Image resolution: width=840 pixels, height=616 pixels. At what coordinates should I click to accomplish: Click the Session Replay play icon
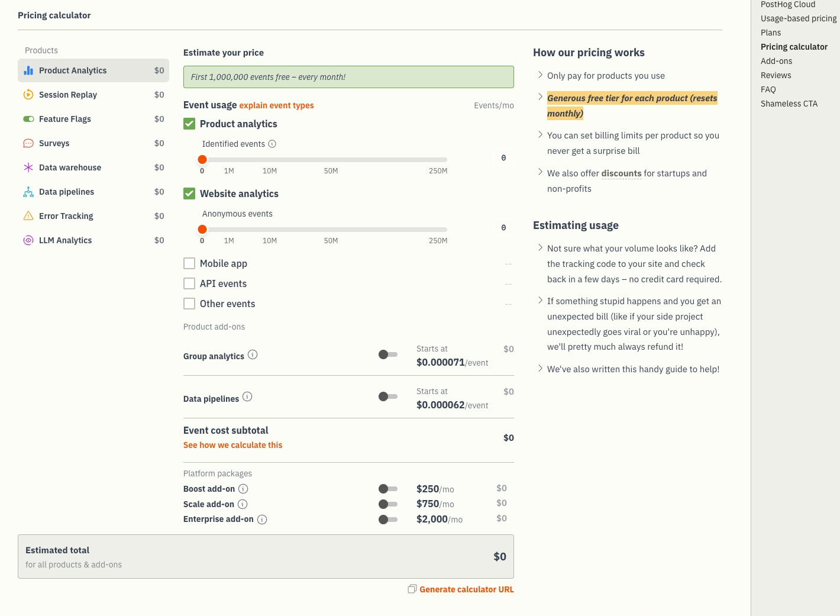pyautogui.click(x=28, y=95)
